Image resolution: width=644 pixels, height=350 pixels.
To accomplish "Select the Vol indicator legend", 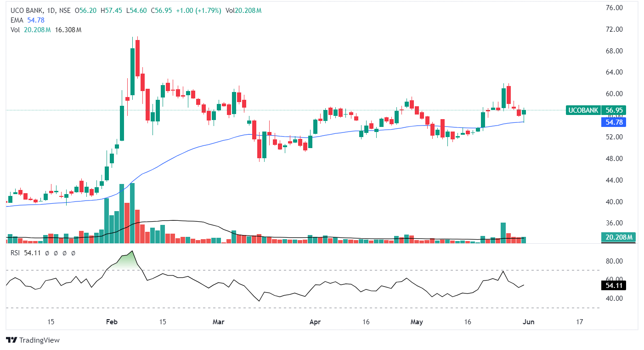I will pyautogui.click(x=15, y=29).
